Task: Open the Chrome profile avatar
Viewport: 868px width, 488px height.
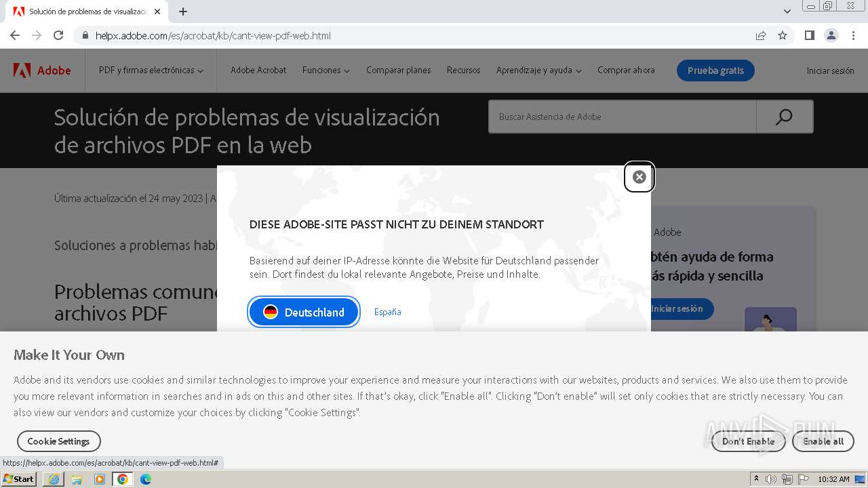Action: pos(831,35)
